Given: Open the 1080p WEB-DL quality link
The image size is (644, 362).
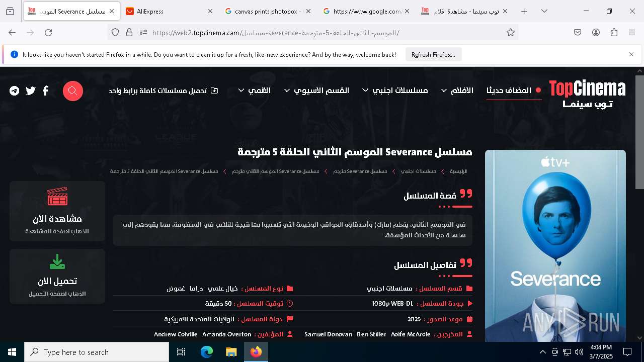Looking at the screenshot, I should click(x=392, y=304).
